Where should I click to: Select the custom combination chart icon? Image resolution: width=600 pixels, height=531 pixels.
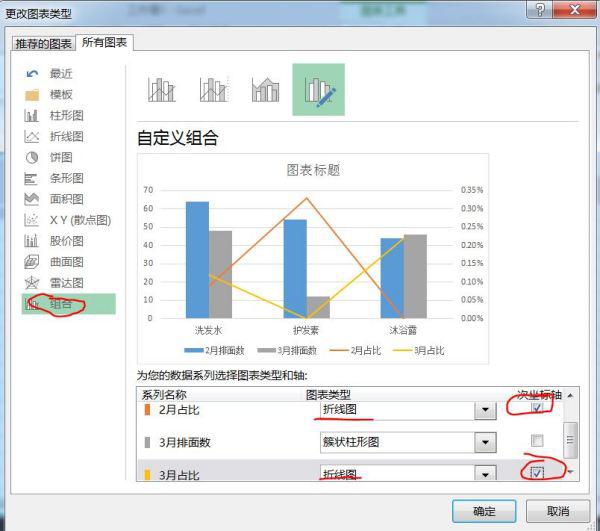pos(318,90)
